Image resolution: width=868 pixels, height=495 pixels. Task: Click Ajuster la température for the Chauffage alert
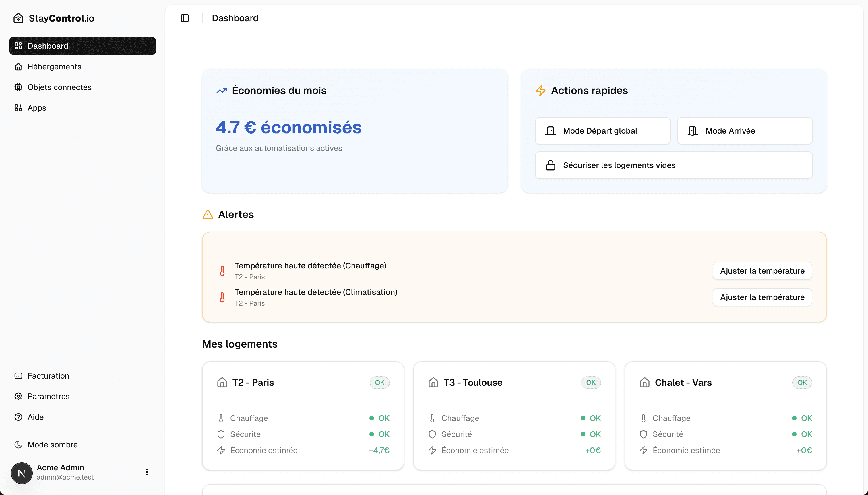coord(762,271)
